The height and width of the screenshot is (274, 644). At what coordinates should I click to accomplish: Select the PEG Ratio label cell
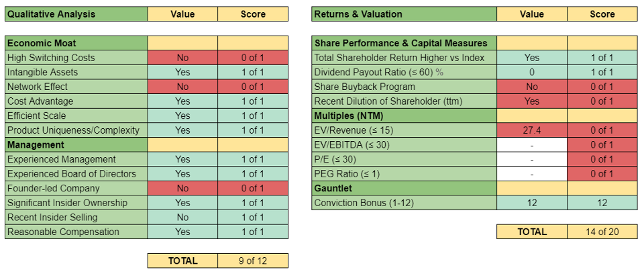(404, 173)
